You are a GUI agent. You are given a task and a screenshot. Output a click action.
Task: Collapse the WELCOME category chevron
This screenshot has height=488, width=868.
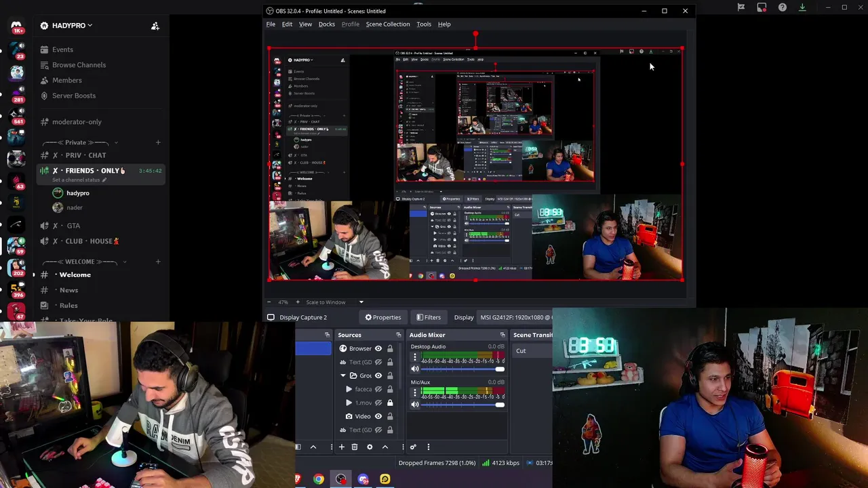(x=123, y=262)
